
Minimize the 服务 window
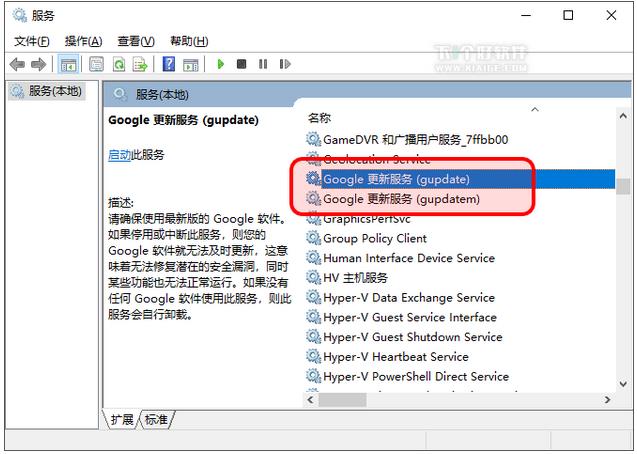tap(526, 15)
